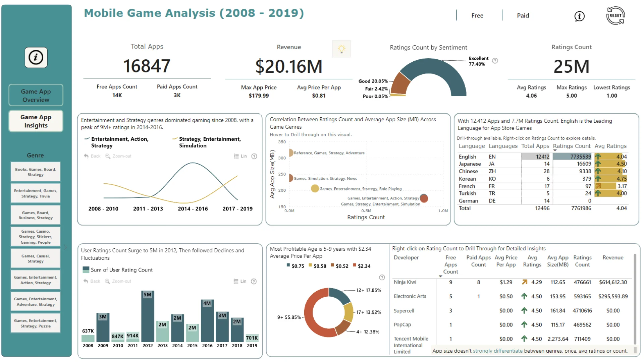Click green arrow in PopCap row
644x362 pixels.
[524, 324]
